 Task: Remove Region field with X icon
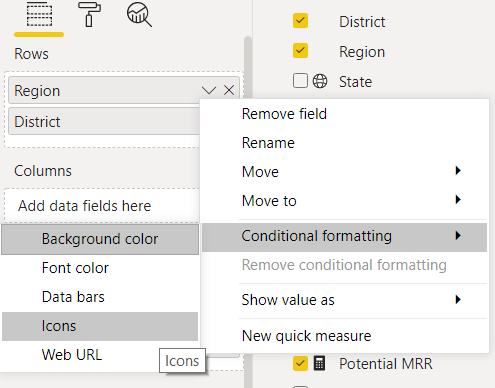(x=229, y=90)
